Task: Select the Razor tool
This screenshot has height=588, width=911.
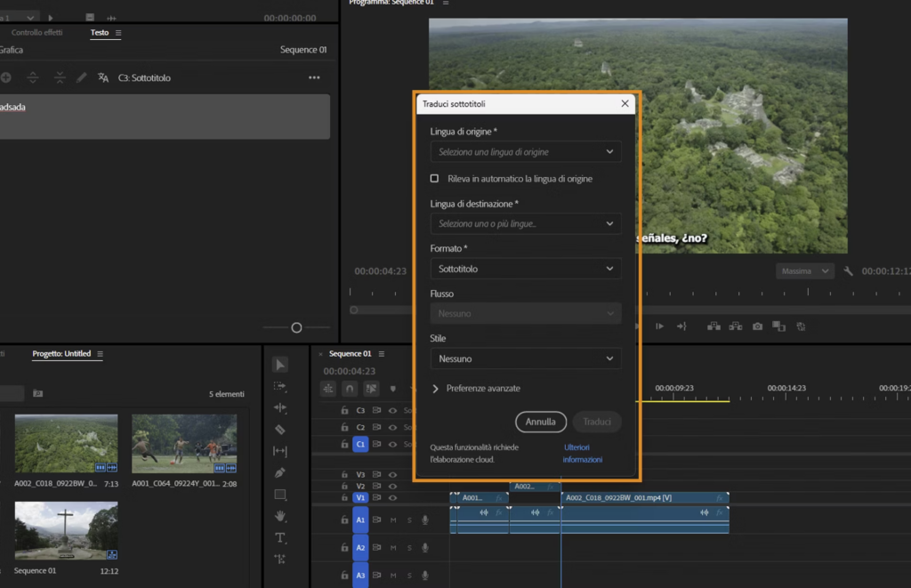Action: point(280,430)
